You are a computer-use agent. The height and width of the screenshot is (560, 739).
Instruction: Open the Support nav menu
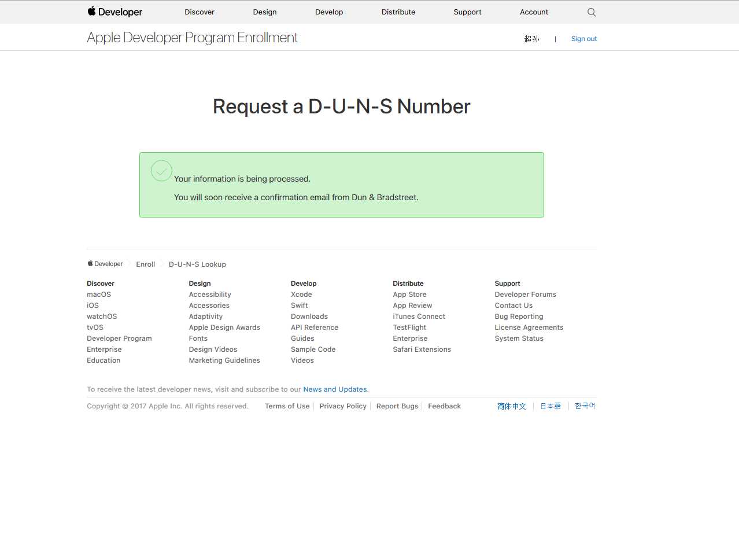(x=467, y=12)
